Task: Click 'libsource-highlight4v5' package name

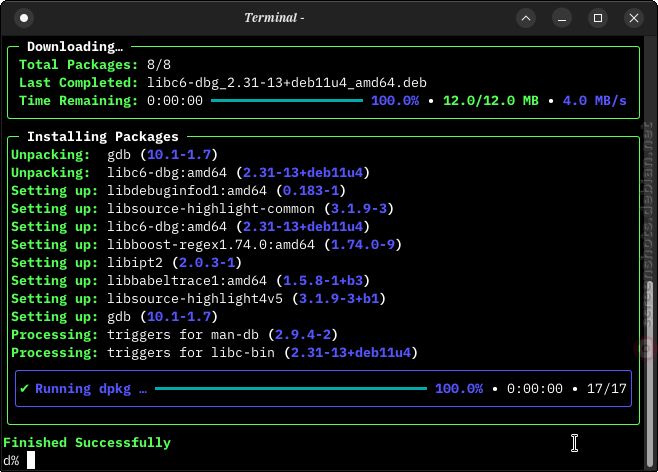Action: [195, 299]
